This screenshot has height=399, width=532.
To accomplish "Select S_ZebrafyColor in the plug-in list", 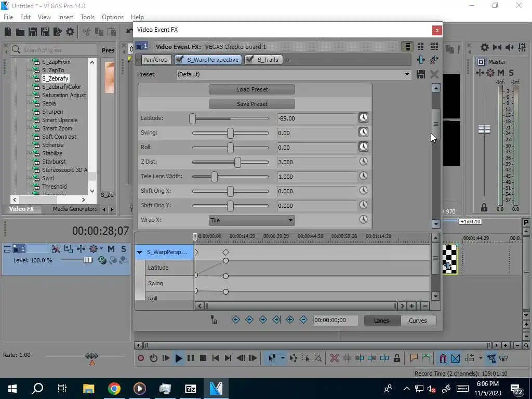I will coord(61,87).
